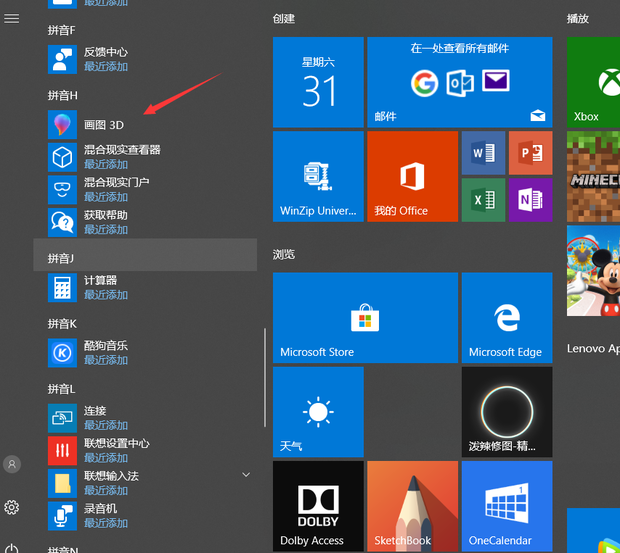Launch OneNote from the small tile
Image resolution: width=620 pixels, height=553 pixels.
point(530,200)
